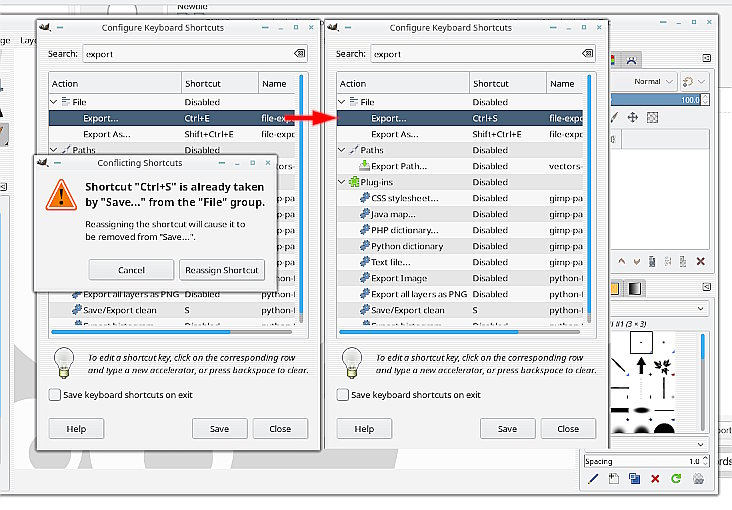732x510 pixels.
Task: Click Close in the left shortcuts dialog
Action: [280, 428]
